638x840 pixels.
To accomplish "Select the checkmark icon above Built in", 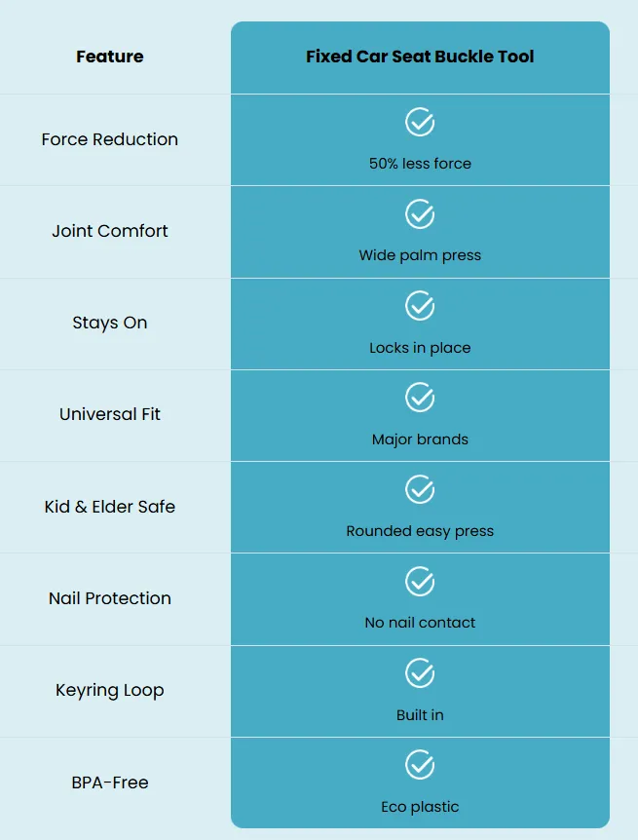I will point(420,672).
